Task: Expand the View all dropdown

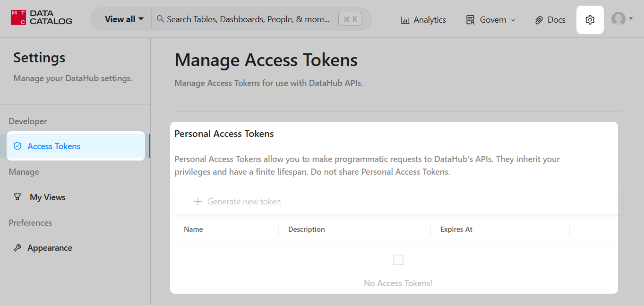Action: point(124,19)
